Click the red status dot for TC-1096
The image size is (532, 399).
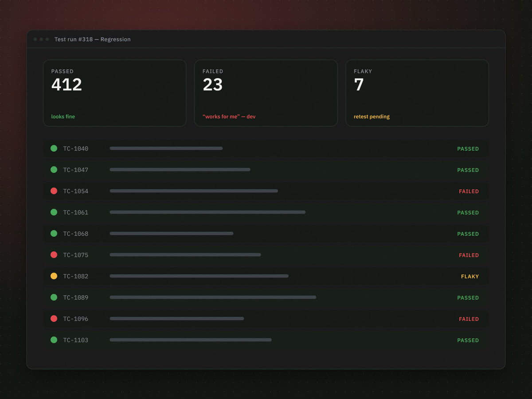click(54, 319)
